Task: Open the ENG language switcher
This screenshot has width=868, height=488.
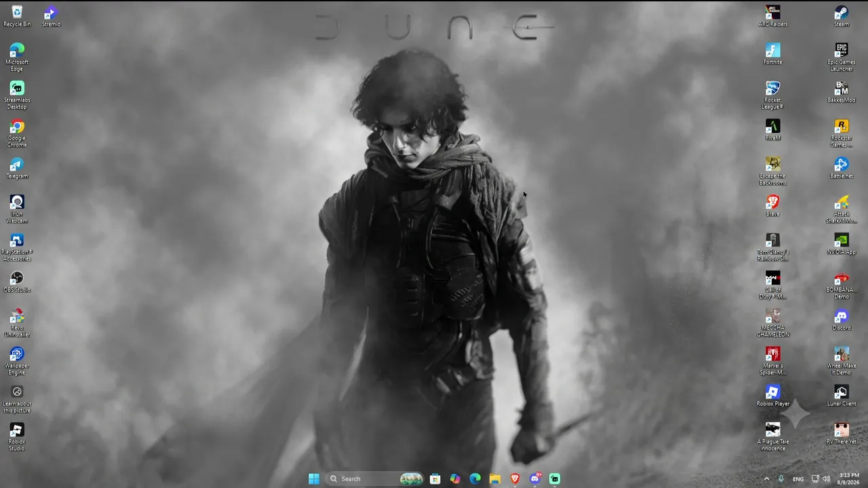Action: [x=798, y=479]
